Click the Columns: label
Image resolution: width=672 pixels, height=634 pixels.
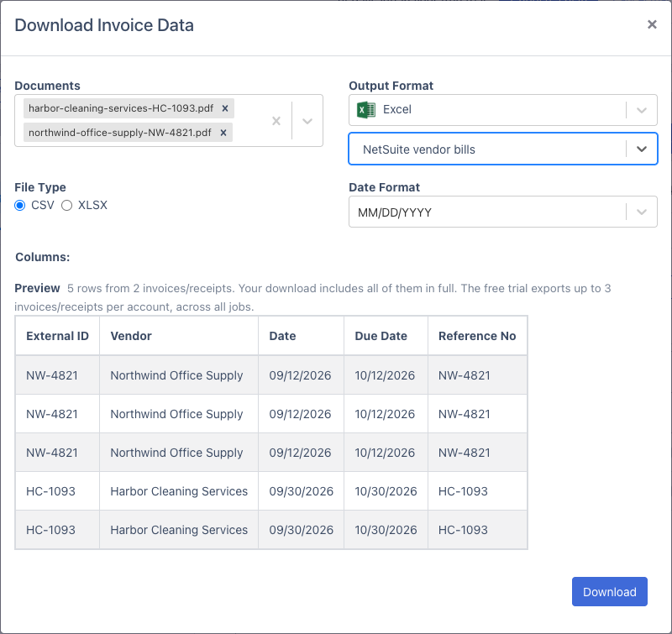[x=43, y=257]
